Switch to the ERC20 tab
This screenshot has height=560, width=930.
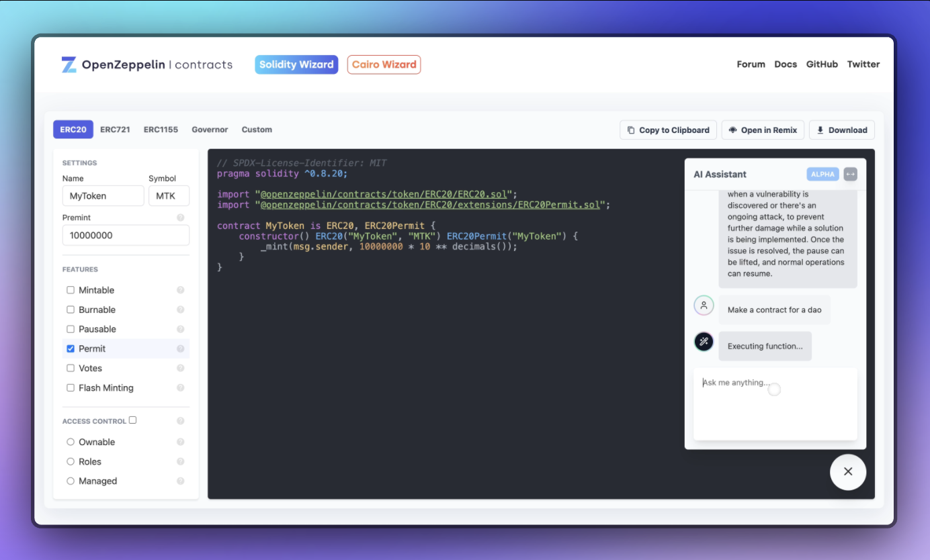(73, 130)
